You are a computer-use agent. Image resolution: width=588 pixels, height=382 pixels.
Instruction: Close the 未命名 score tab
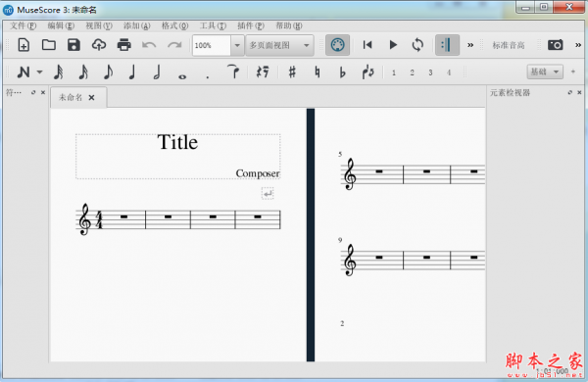pyautogui.click(x=91, y=98)
